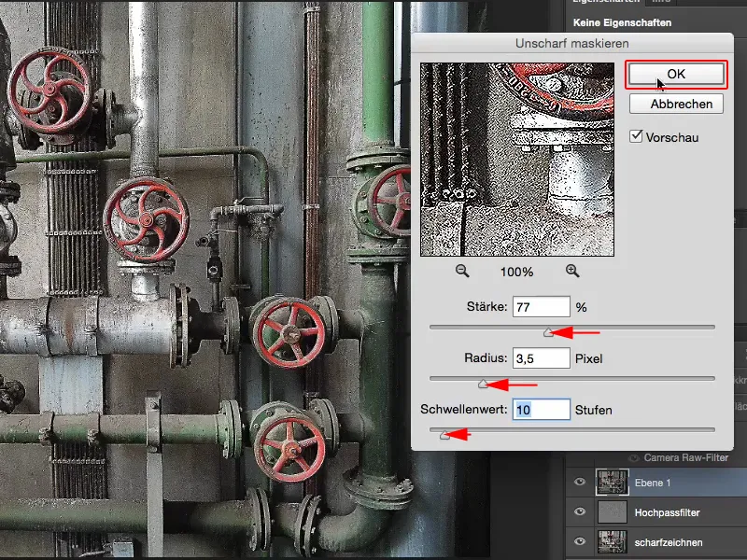Click the Radius slider handle

(483, 384)
